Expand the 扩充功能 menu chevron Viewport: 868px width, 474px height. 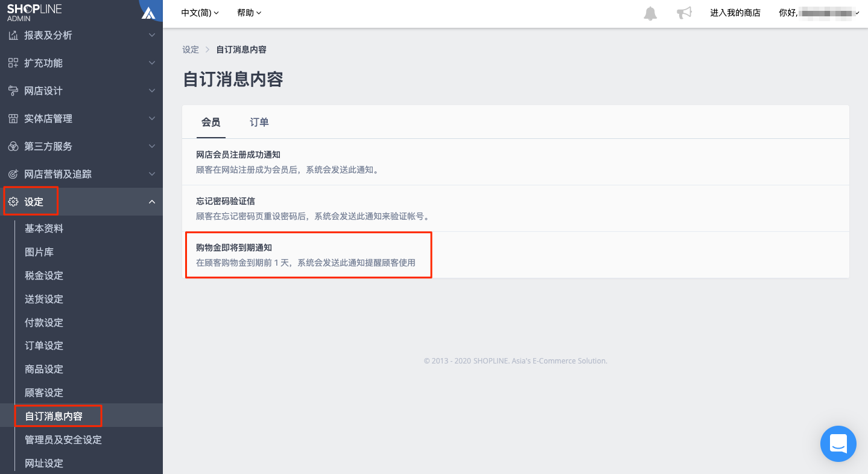point(152,63)
